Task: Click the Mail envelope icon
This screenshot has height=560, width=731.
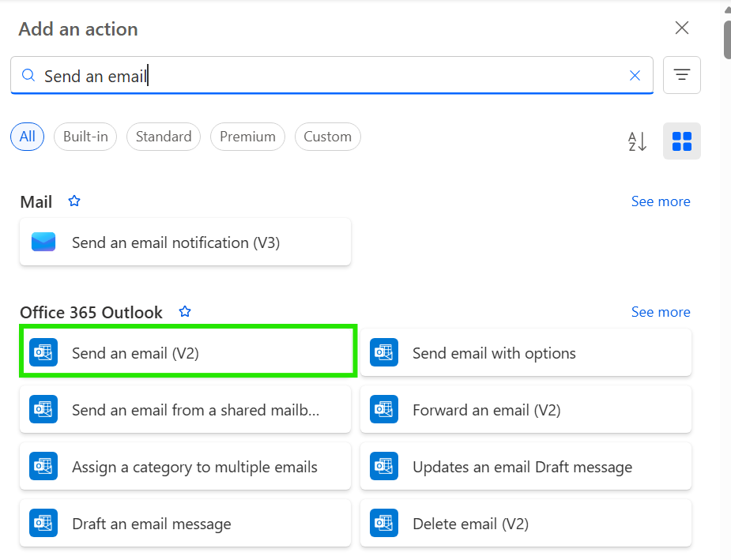Action: point(43,242)
